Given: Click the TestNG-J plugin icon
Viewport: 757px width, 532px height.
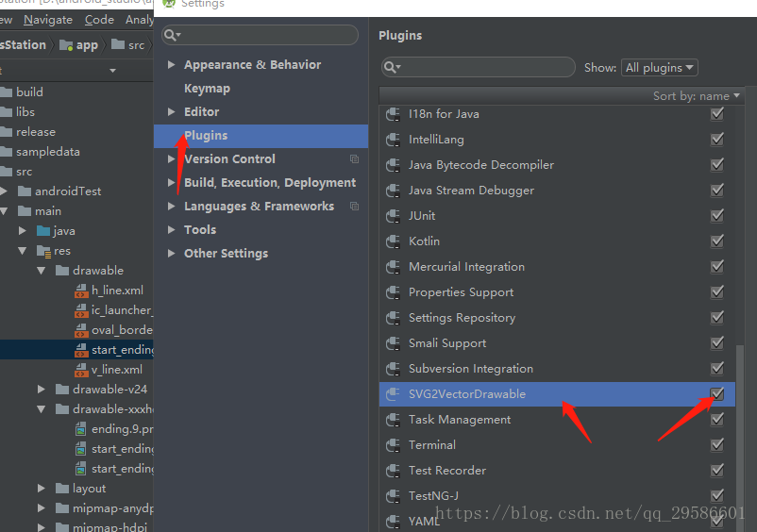Looking at the screenshot, I should 393,496.
